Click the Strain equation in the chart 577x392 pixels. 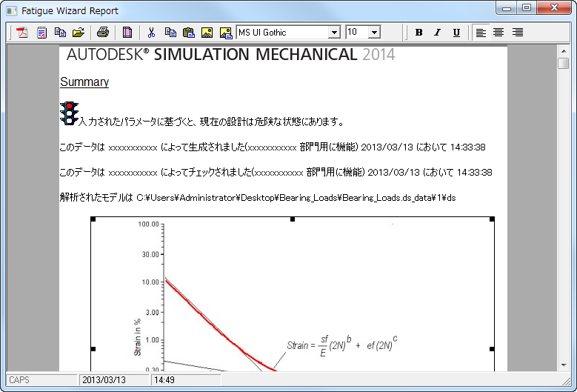point(342,345)
